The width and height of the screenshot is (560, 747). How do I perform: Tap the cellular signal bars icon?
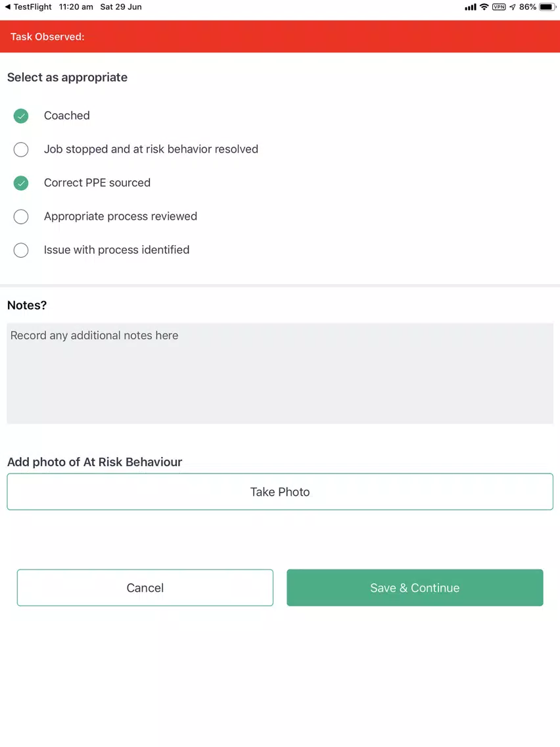(470, 7)
